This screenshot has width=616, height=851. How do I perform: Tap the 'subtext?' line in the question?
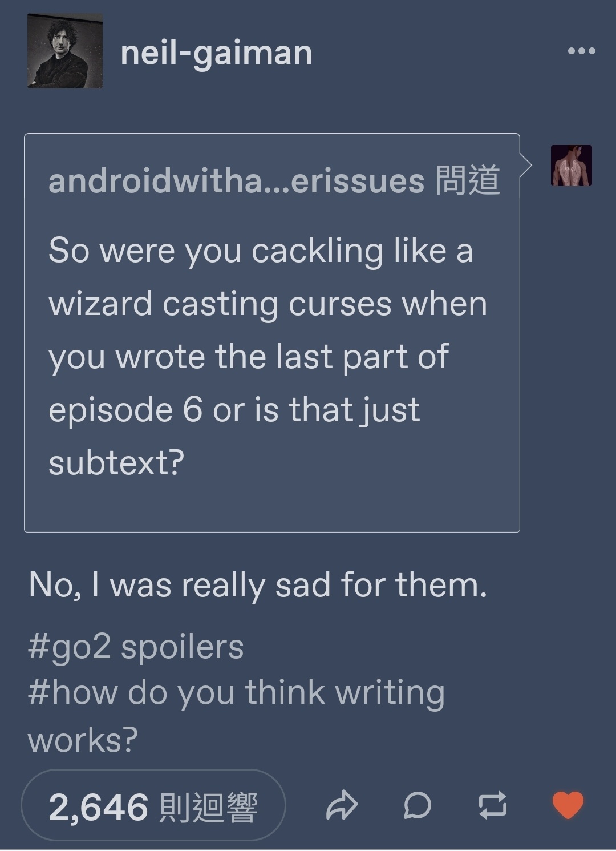tap(116, 462)
